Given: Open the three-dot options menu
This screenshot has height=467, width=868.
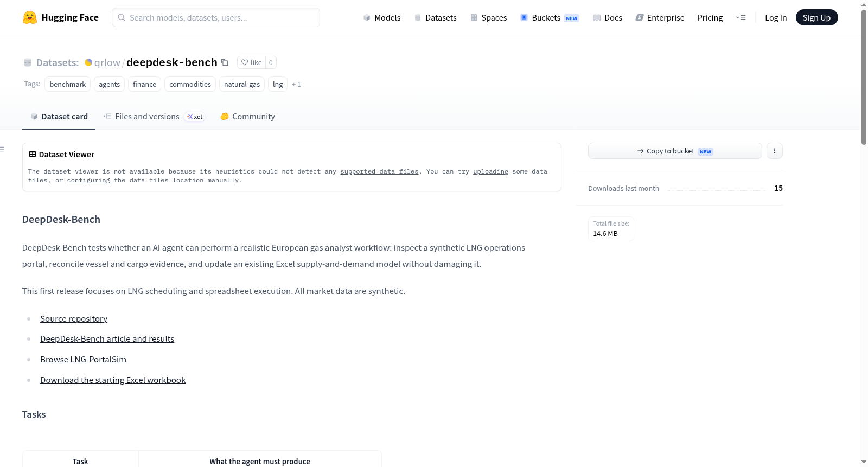Looking at the screenshot, I should (775, 151).
